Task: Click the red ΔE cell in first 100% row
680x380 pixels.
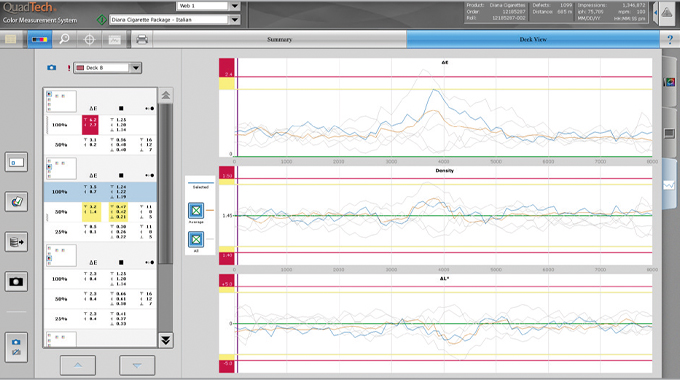Action: 90,125
